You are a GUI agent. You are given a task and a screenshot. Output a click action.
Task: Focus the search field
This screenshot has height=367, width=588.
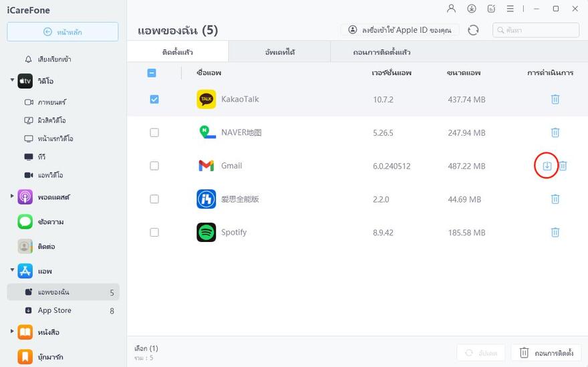point(535,30)
